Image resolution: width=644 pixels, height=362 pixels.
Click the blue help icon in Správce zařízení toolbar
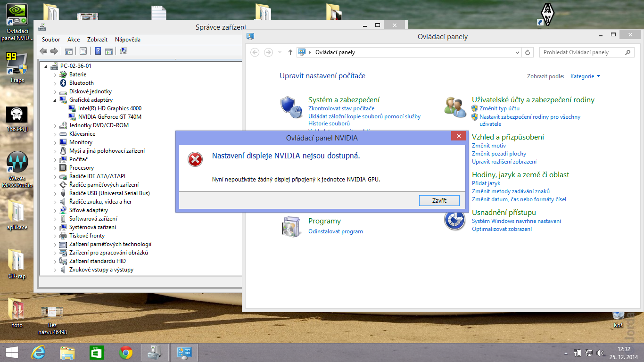[x=98, y=51]
